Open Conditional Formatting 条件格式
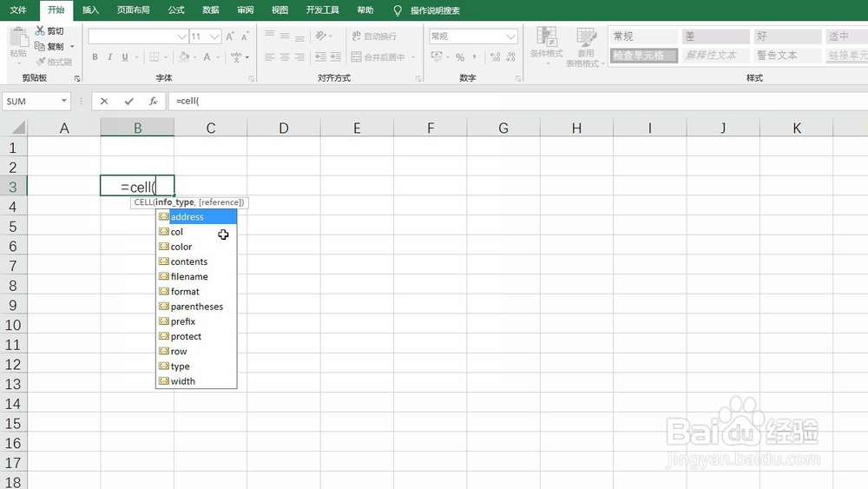The height and width of the screenshot is (489, 868). pos(546,47)
